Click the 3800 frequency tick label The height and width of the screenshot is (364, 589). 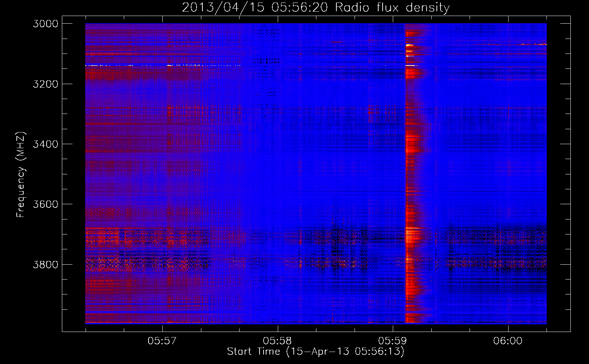click(x=46, y=264)
